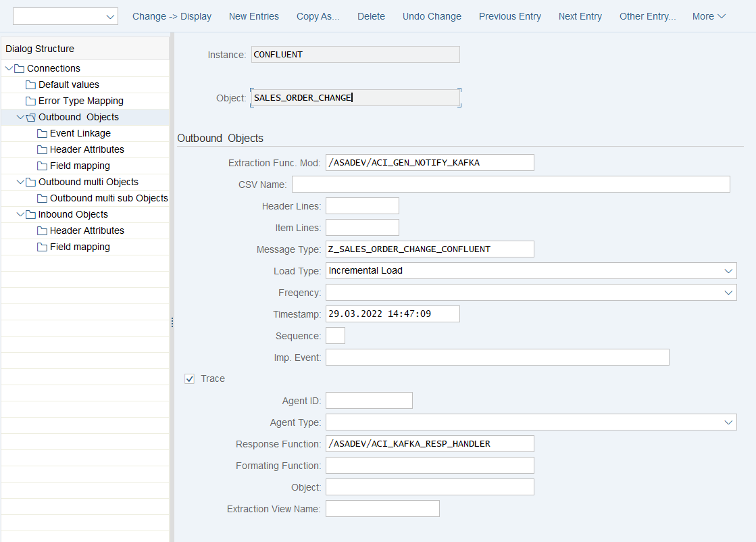Click the Sequence input field
Screen dimensions: 756x542
(336, 336)
